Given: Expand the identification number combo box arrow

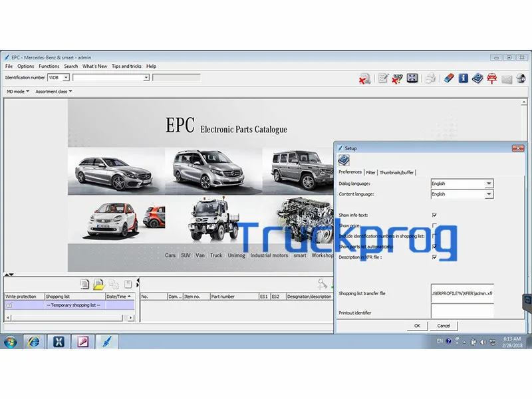Looking at the screenshot, I should (146, 78).
